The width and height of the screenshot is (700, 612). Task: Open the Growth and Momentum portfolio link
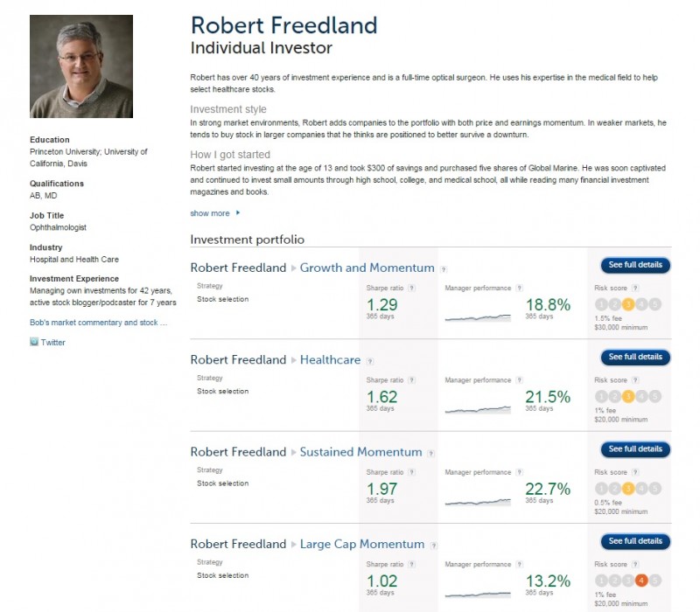367,268
